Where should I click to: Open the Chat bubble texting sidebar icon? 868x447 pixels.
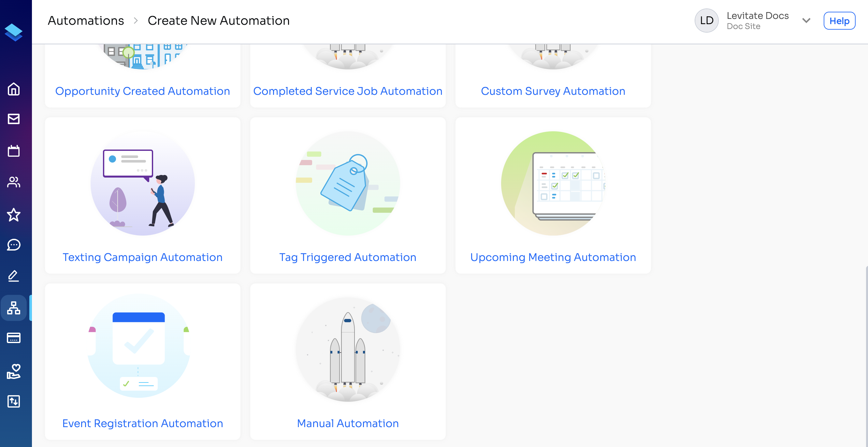point(13,245)
